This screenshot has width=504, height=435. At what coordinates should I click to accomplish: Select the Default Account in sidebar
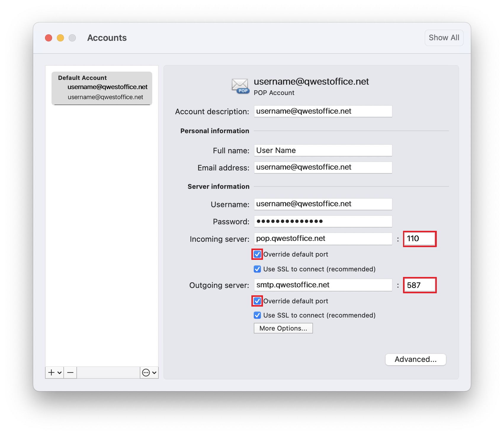102,88
